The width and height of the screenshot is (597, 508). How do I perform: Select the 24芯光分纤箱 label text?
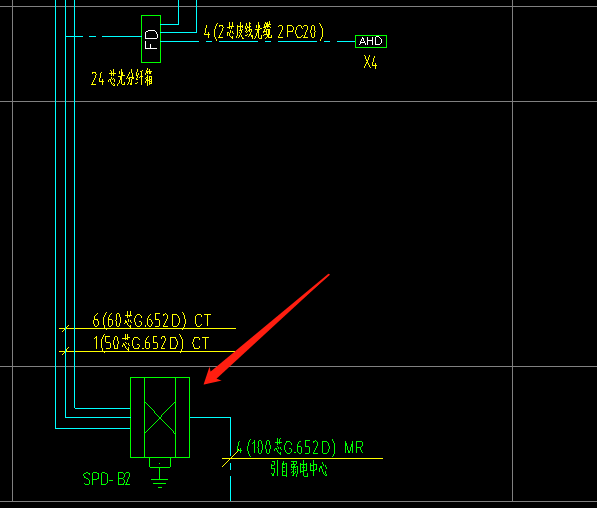[122, 78]
